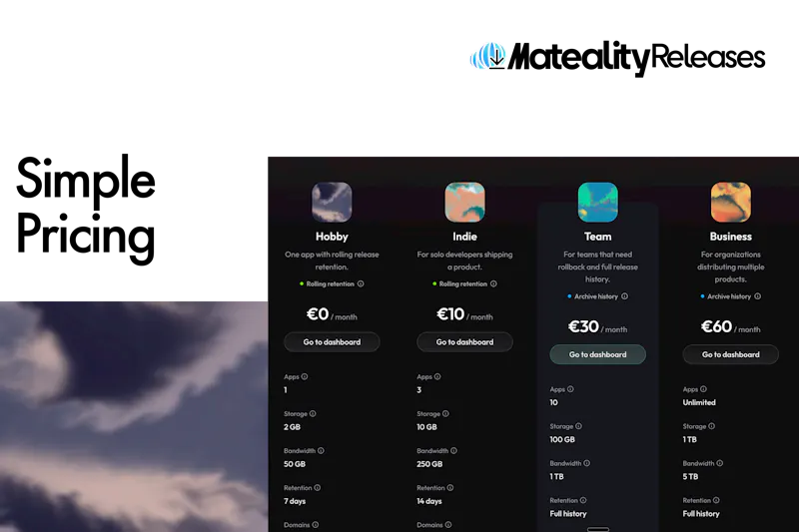Click Storage info icon in Business column
The height and width of the screenshot is (532, 799).
(712, 425)
